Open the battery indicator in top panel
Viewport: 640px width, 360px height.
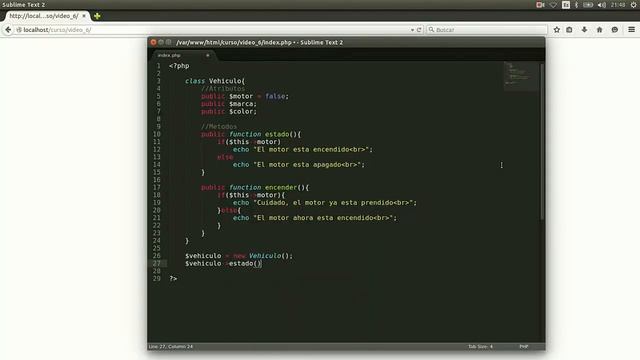point(588,5)
